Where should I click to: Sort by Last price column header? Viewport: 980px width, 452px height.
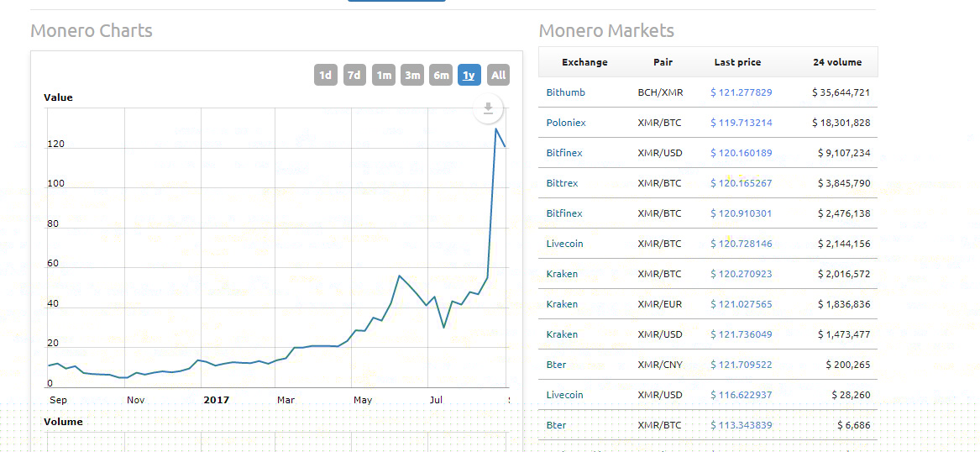click(737, 62)
